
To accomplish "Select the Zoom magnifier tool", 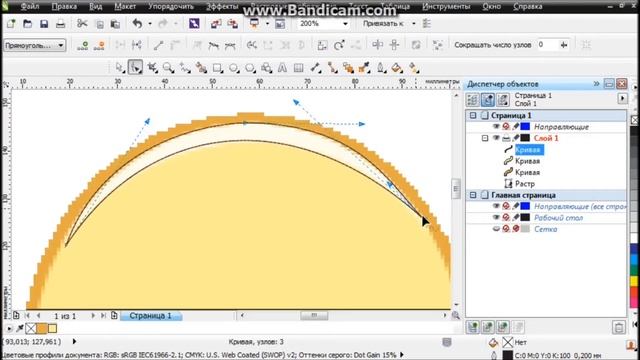I will (168, 68).
